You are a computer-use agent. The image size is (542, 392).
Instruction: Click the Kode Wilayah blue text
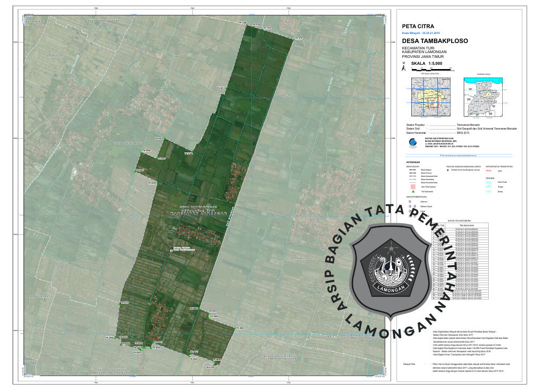[421, 32]
